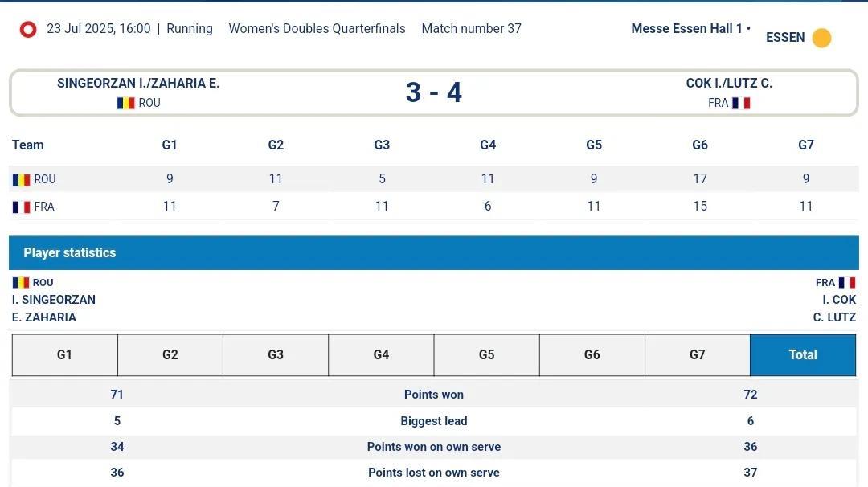This screenshot has width=868, height=487.
Task: Click the SINGEORZAN I./ZAHARIA E. team name
Action: [x=138, y=84]
